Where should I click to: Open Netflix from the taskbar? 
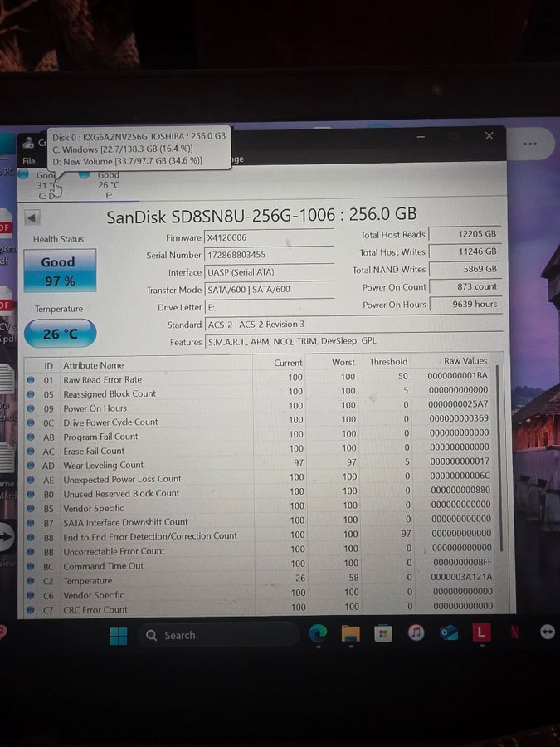click(x=514, y=632)
